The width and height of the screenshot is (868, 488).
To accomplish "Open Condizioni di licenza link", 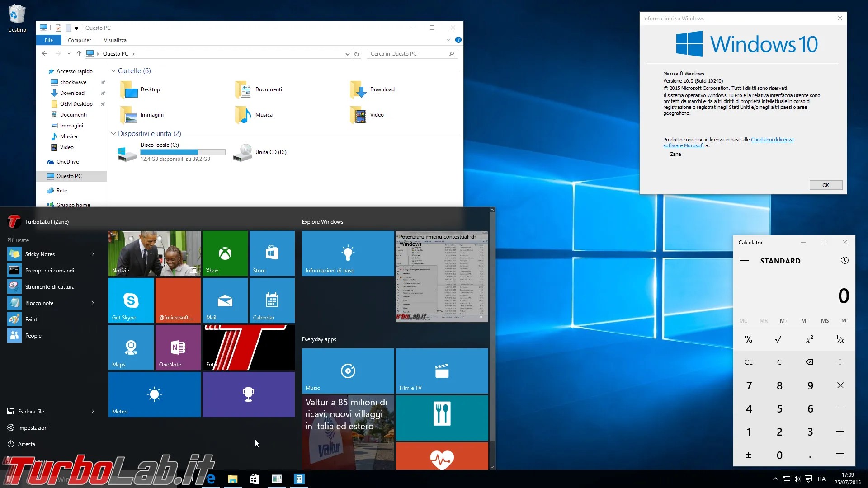I will pos(772,140).
